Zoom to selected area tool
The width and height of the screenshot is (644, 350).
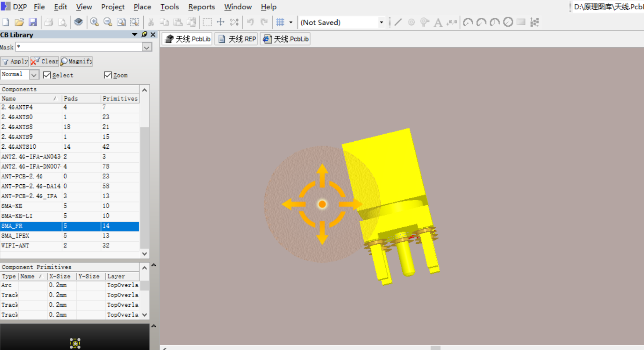[x=134, y=22]
